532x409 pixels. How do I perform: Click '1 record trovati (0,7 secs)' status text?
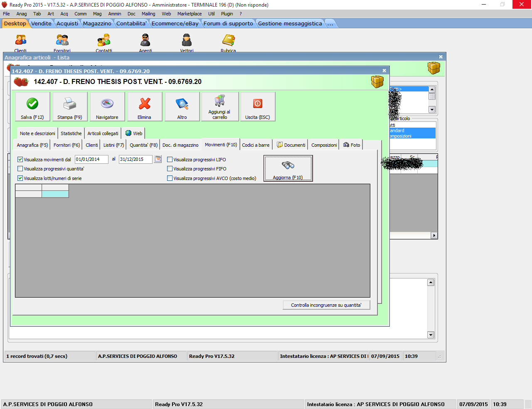(37, 356)
